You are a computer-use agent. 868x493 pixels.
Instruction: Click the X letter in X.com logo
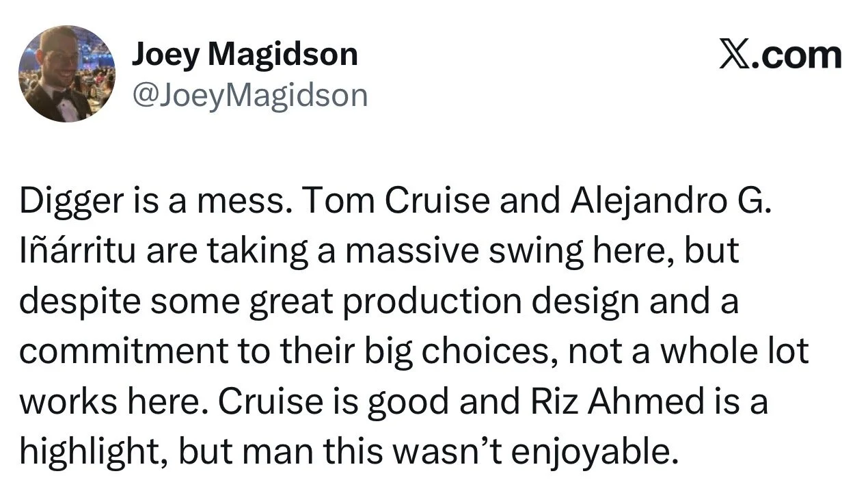(734, 55)
